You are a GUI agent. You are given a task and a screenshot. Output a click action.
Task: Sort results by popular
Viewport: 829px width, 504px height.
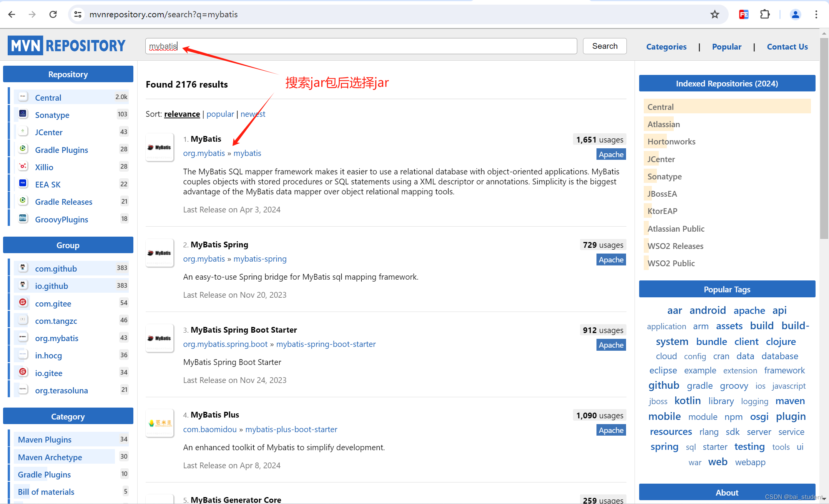click(220, 114)
